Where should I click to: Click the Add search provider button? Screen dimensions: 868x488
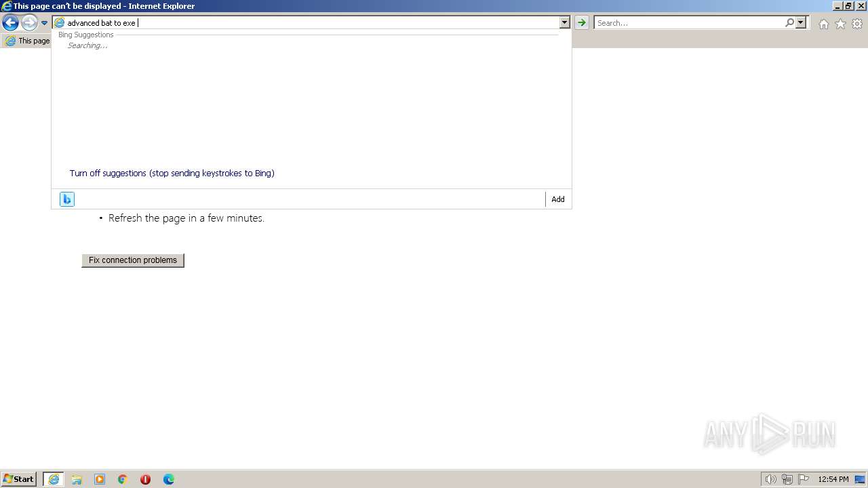click(x=557, y=199)
